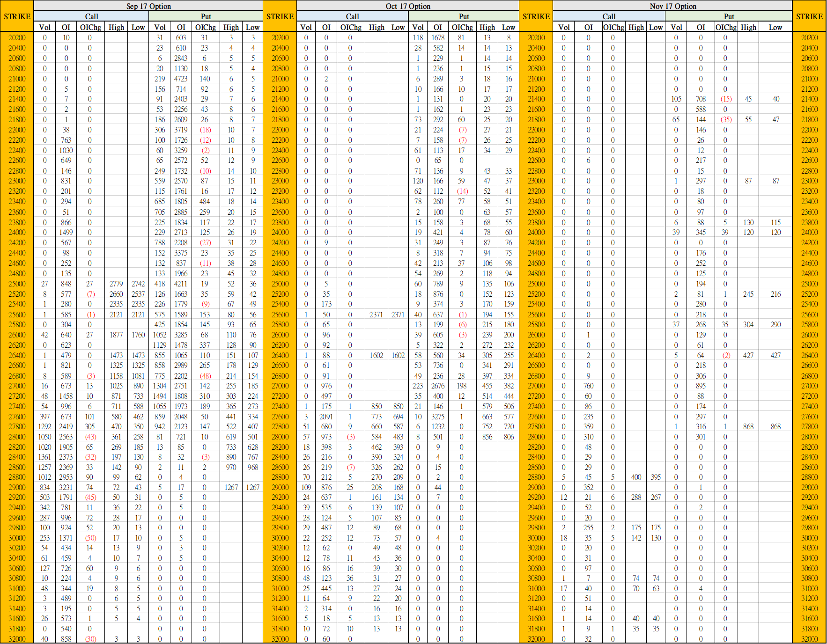Select Oct Put OI value 3275
This screenshot has width=827, height=644.
tap(438, 417)
